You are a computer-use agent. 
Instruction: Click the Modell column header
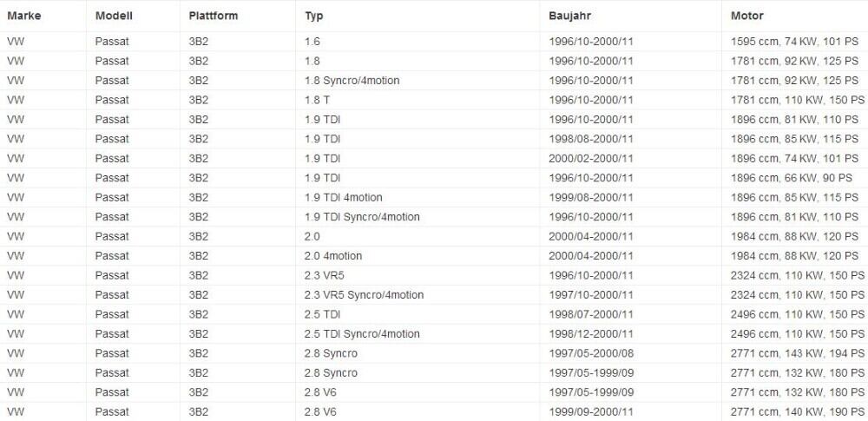[x=113, y=16]
